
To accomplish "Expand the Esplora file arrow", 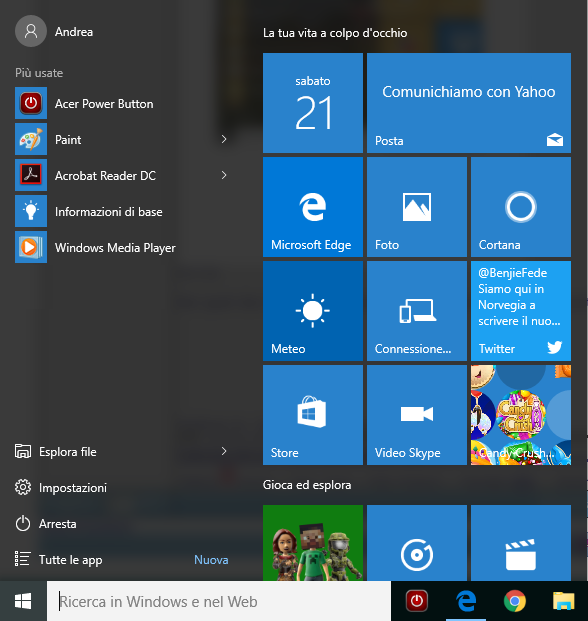I will 224,451.
